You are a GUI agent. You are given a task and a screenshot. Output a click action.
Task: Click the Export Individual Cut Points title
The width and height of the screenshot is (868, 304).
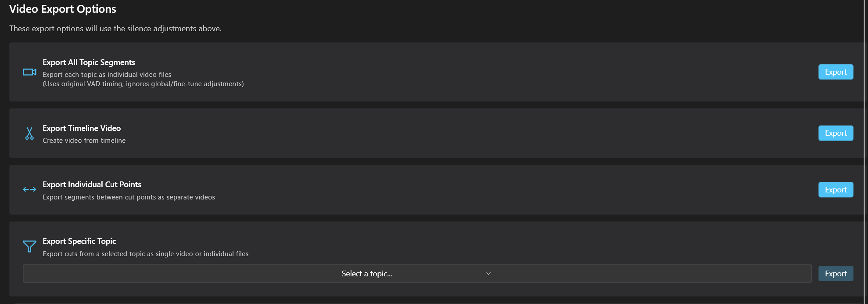point(92,185)
